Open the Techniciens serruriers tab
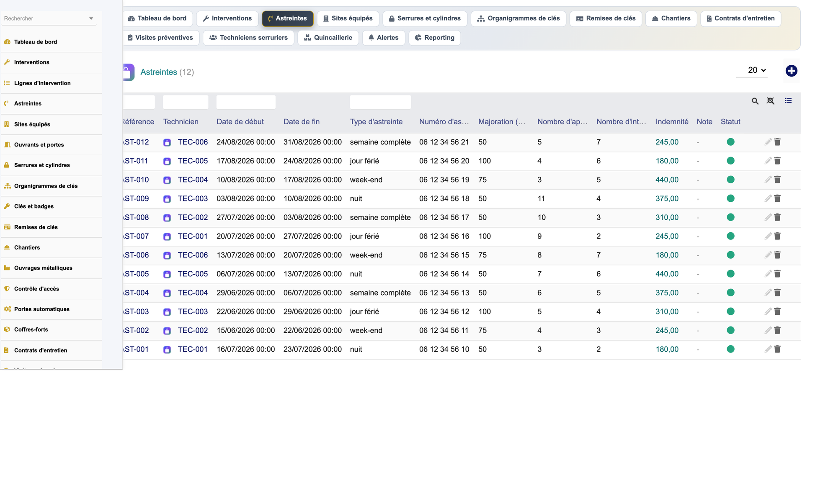Screen dimensions: 815x504 pos(248,38)
